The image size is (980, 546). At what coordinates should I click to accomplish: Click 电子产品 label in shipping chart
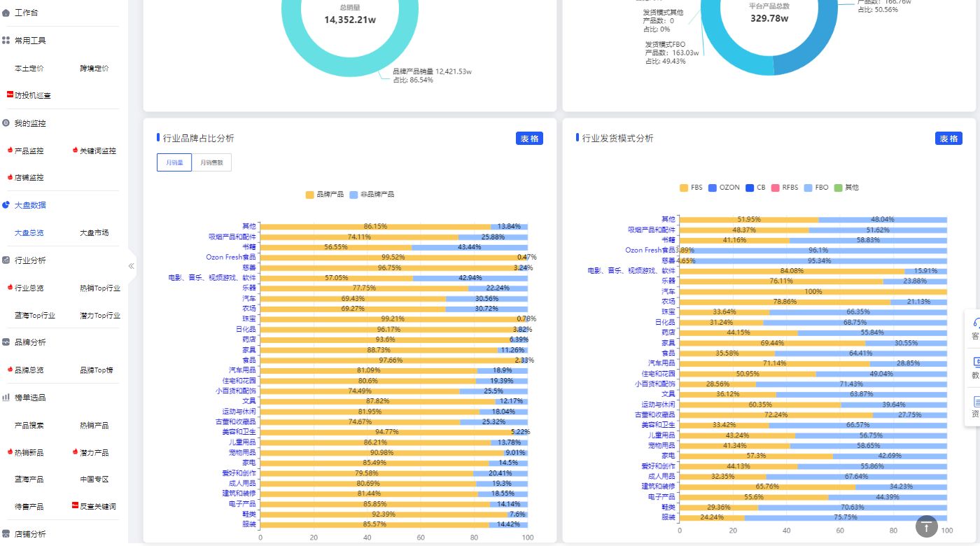661,496
